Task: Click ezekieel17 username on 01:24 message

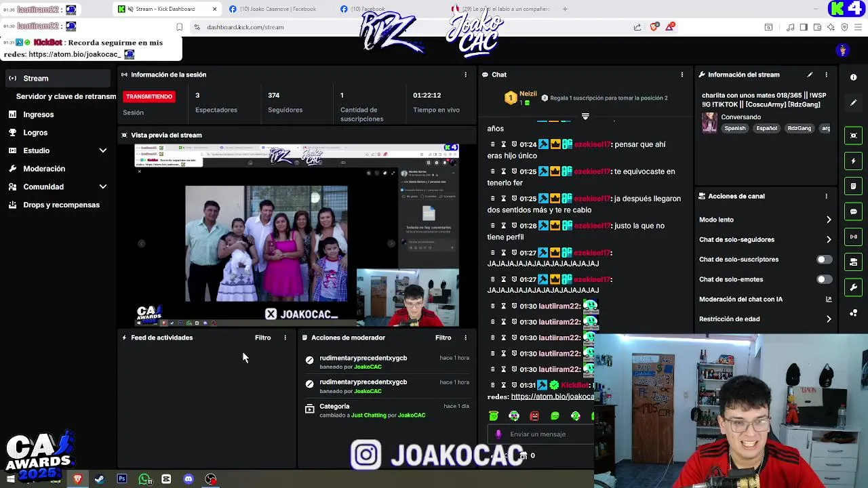Action: coord(593,144)
